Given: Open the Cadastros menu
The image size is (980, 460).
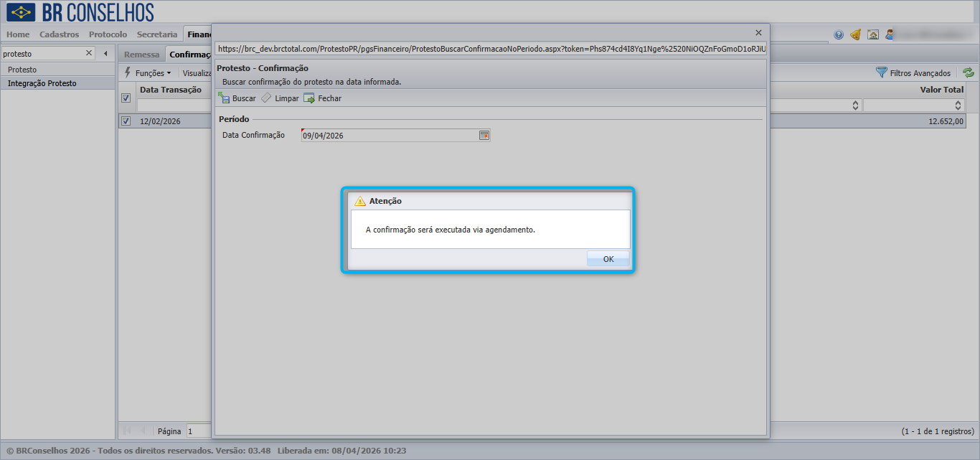Looking at the screenshot, I should 60,34.
